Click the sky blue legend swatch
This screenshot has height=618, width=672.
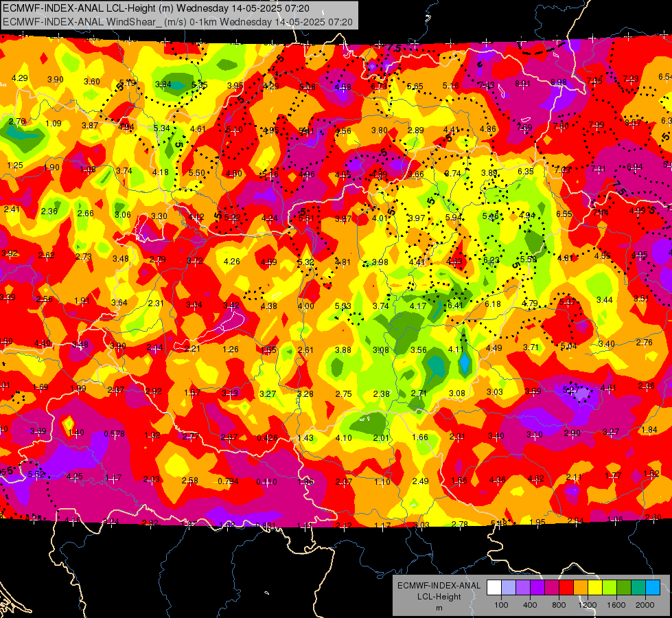coord(653,588)
